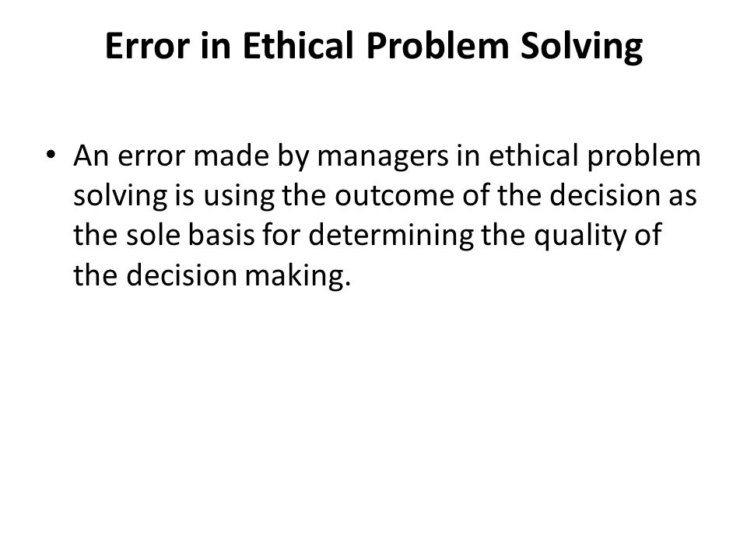Image resolution: width=747 pixels, height=560 pixels.
Task: Click the word 'using' in the second line
Action: (239, 197)
